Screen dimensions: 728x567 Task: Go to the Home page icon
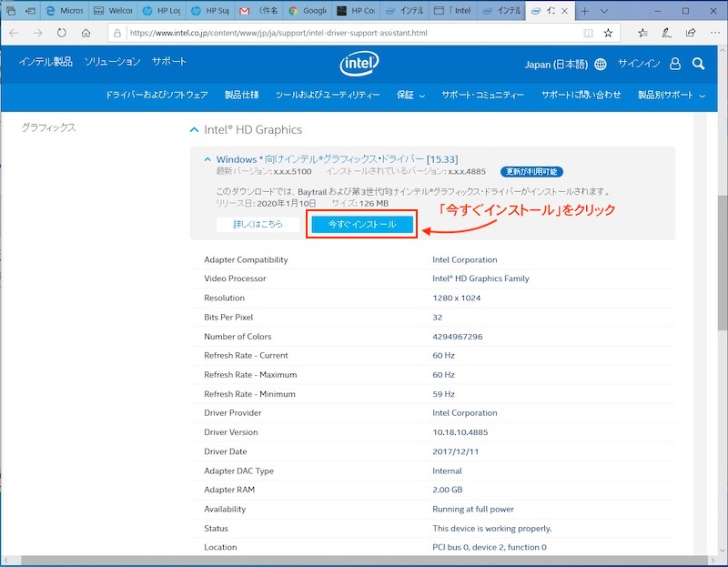[86, 33]
